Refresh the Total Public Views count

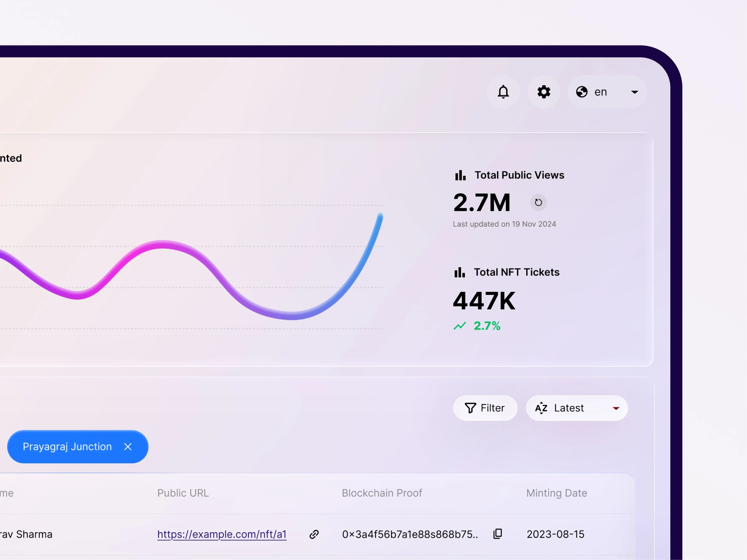point(538,202)
